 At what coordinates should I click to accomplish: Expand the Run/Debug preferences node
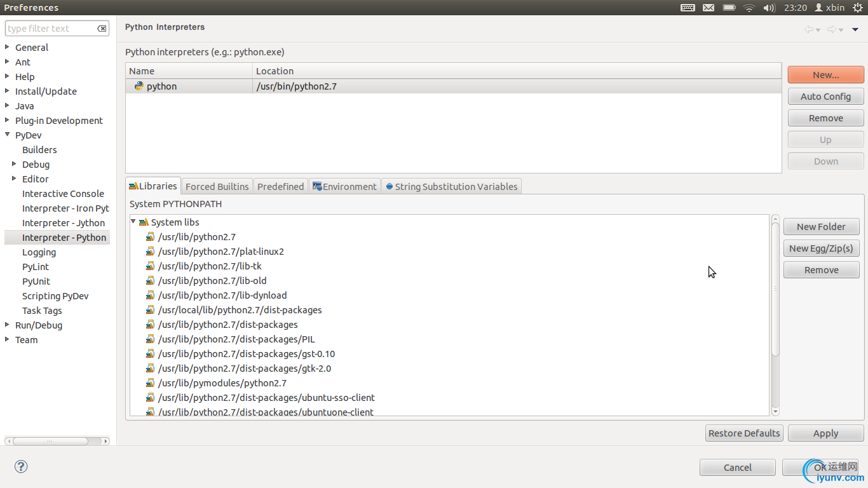(7, 325)
